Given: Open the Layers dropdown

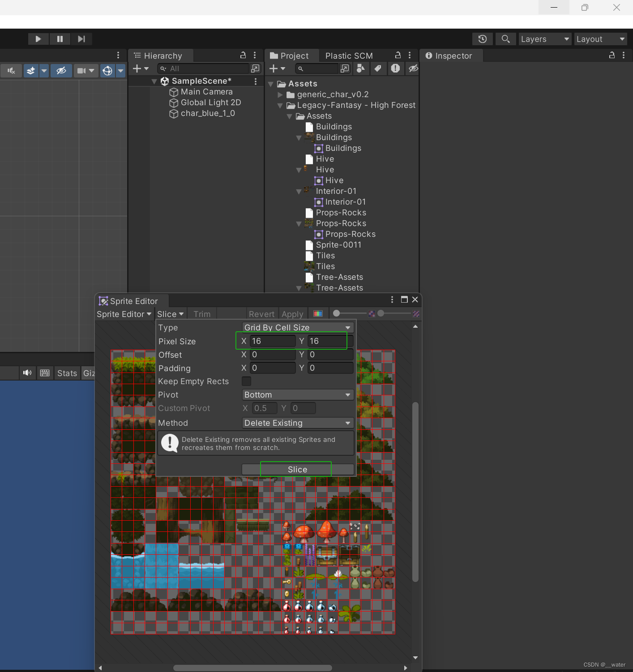Looking at the screenshot, I should coord(545,39).
